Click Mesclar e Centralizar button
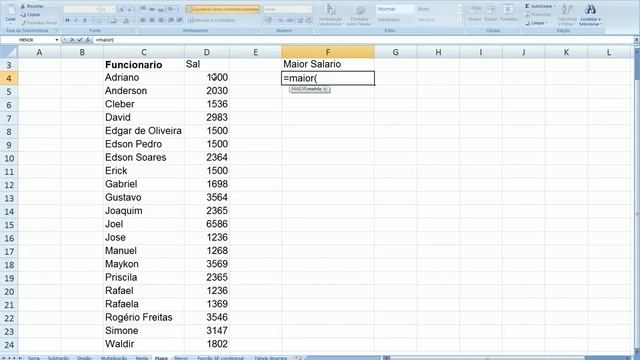 (x=211, y=20)
